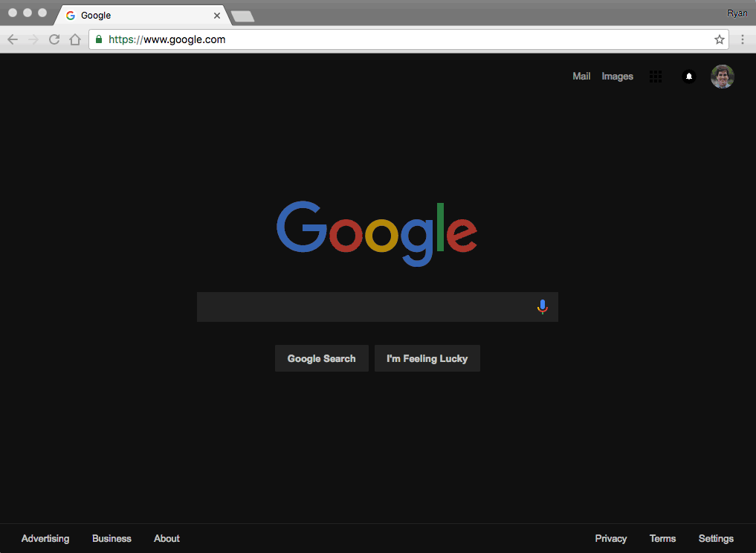Open the Business footer link
This screenshot has width=756, height=553.
[112, 539]
